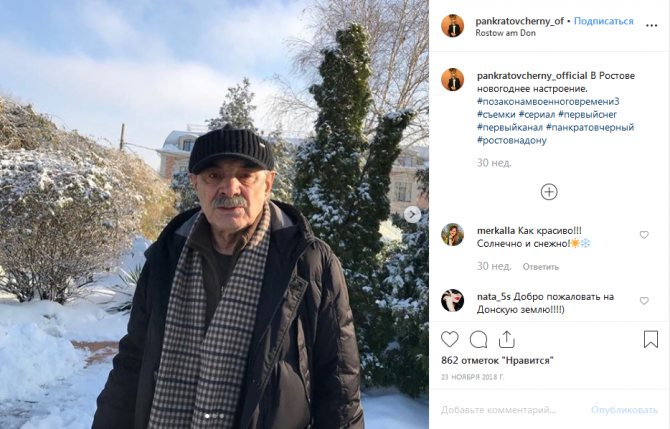Go to the next photo with the carousel arrow

(412, 214)
